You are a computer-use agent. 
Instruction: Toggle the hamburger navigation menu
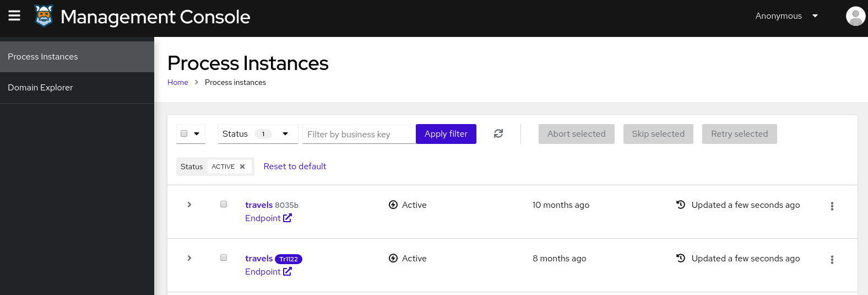[14, 15]
